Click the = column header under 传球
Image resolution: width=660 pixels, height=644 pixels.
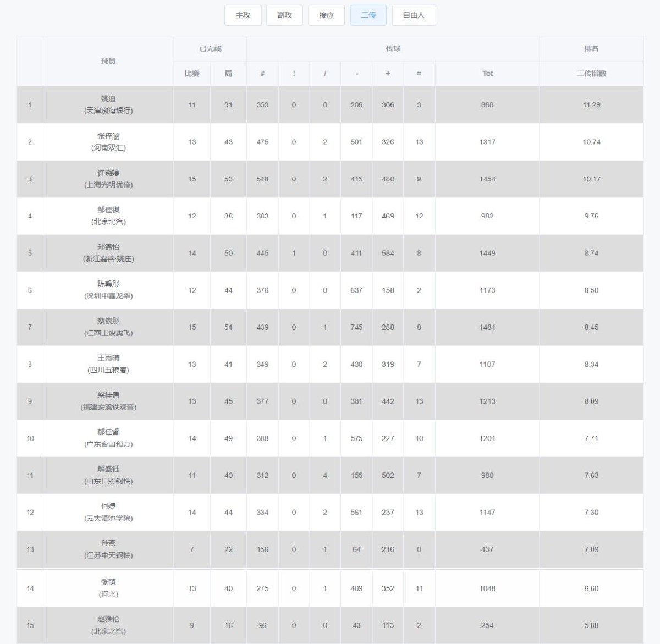coord(419,74)
